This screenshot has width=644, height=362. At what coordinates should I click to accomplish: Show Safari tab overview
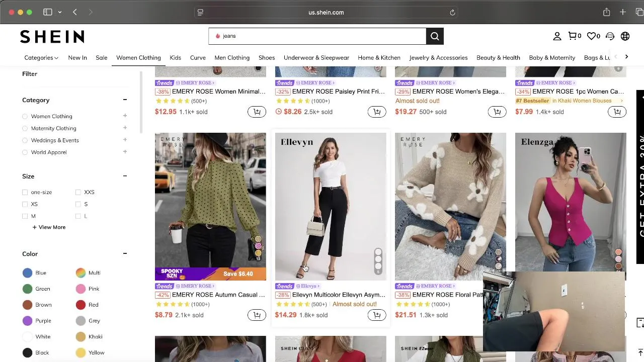tap(640, 12)
